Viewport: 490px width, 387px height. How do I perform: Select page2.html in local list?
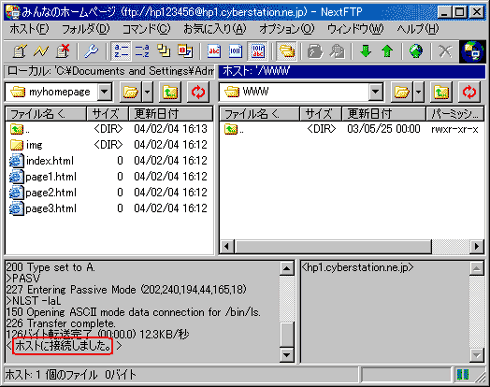(x=43, y=192)
